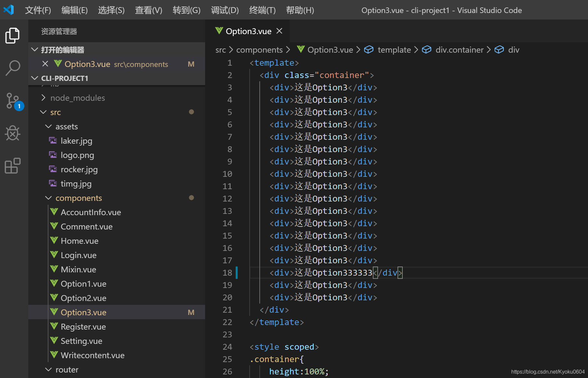
Task: Click the div.container symbol icon in breadcrumb
Action: coord(426,49)
